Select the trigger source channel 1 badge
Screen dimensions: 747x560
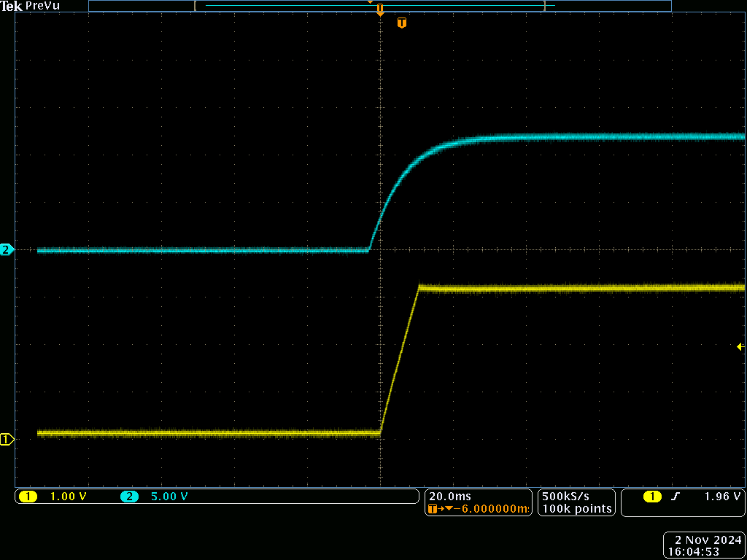[652, 497]
